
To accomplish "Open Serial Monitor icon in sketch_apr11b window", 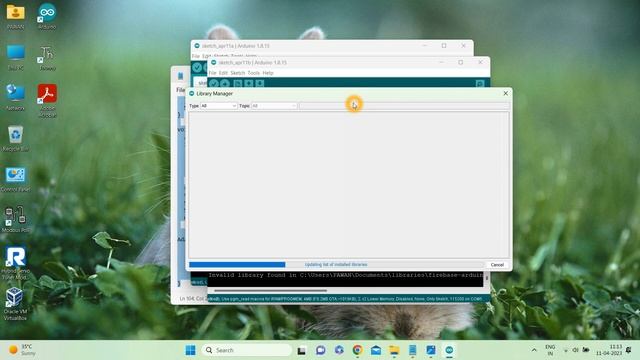I will point(480,83).
